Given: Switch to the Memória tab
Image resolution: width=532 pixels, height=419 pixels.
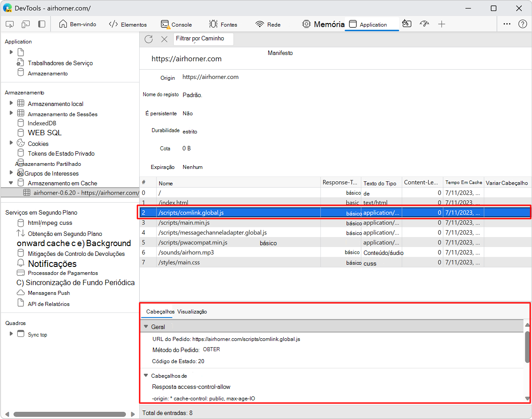Looking at the screenshot, I should click(323, 24).
